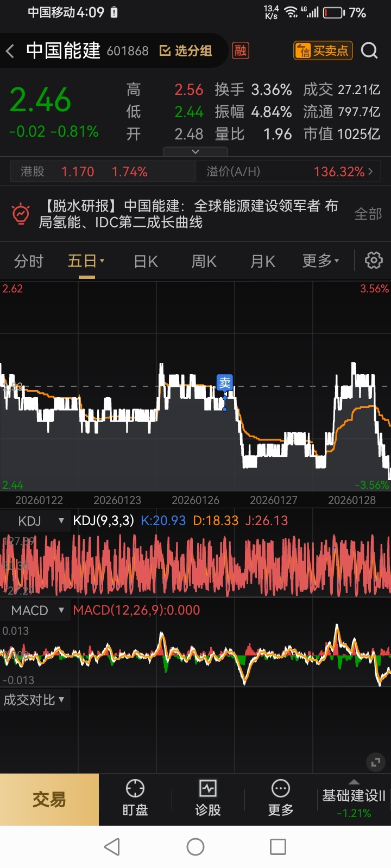Screen dimensions: 391x868
Task: Switch to 周K tab
Action: point(204,261)
